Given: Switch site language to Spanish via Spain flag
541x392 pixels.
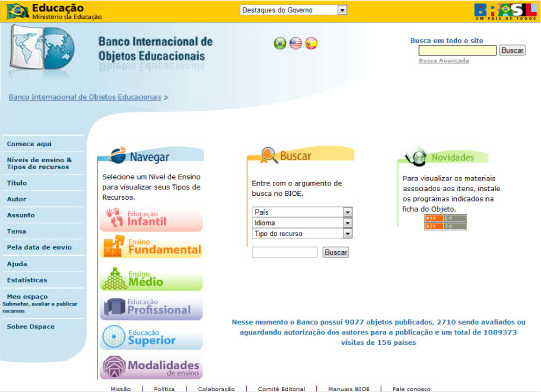Looking at the screenshot, I should (311, 43).
